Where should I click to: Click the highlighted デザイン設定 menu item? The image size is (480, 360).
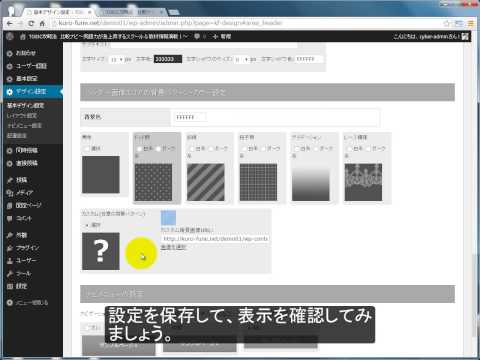coord(33,92)
